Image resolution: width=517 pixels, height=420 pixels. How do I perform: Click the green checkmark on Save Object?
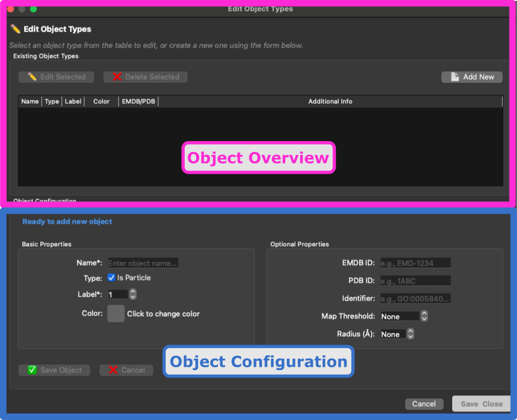pyautogui.click(x=32, y=370)
